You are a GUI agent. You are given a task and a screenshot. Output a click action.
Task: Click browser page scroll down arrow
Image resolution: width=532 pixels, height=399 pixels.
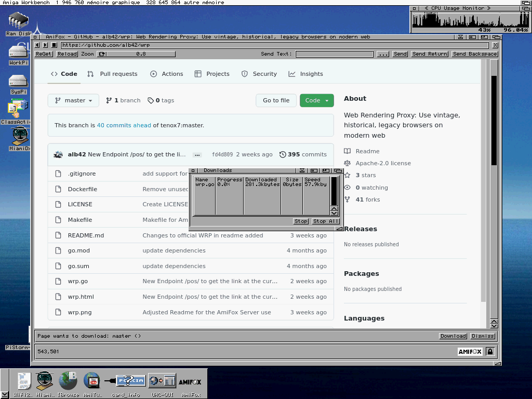point(494,326)
